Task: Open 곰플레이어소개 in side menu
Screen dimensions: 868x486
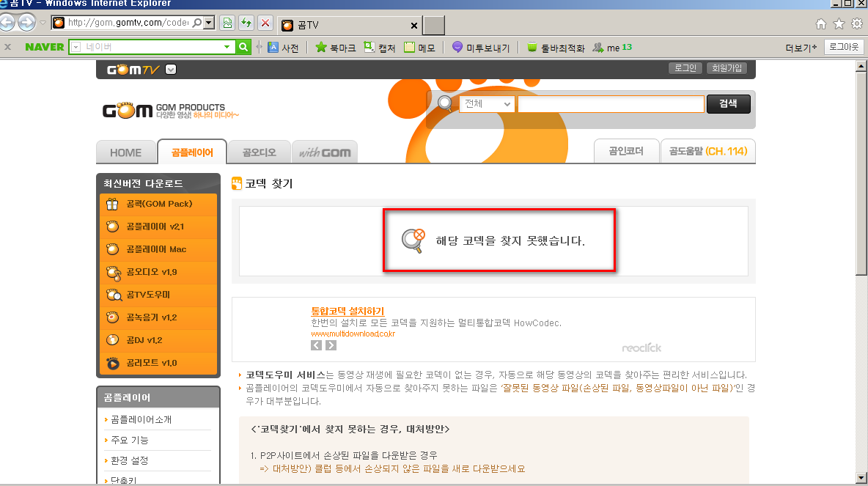Action: pyautogui.click(x=141, y=419)
